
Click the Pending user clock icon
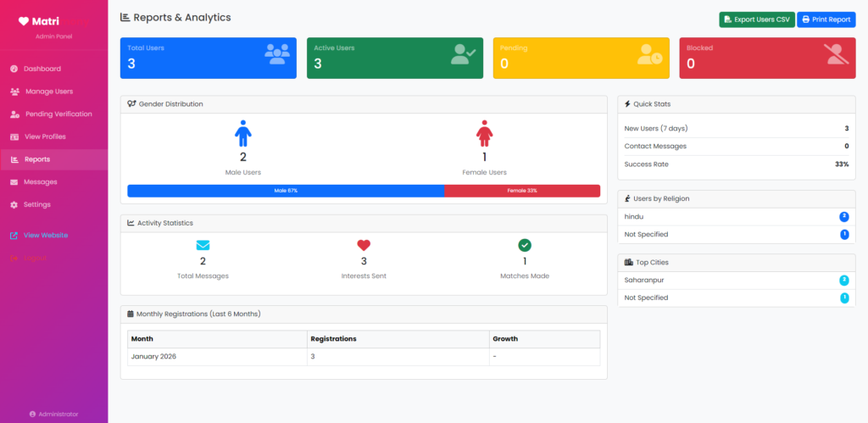click(649, 55)
